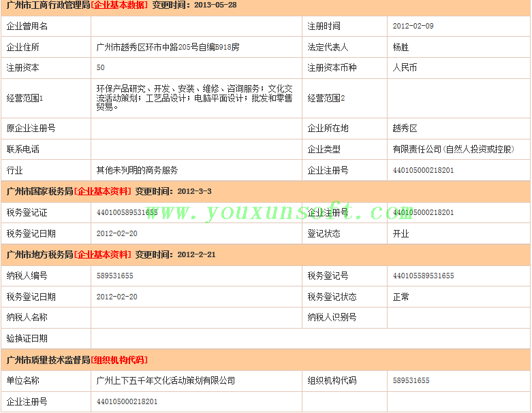Select the registration date 2012-02-09
The height and width of the screenshot is (413, 532).
pyautogui.click(x=413, y=26)
